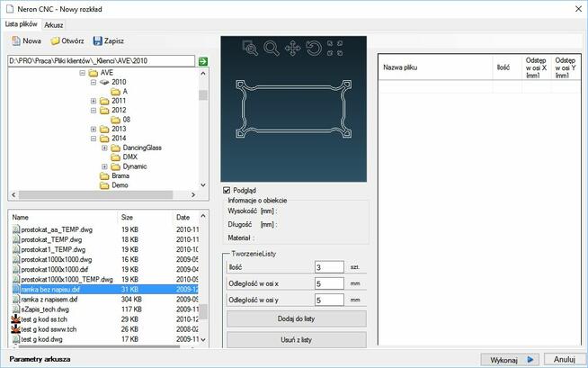
Task: Click the Nowa new file button
Action: pyautogui.click(x=26, y=40)
